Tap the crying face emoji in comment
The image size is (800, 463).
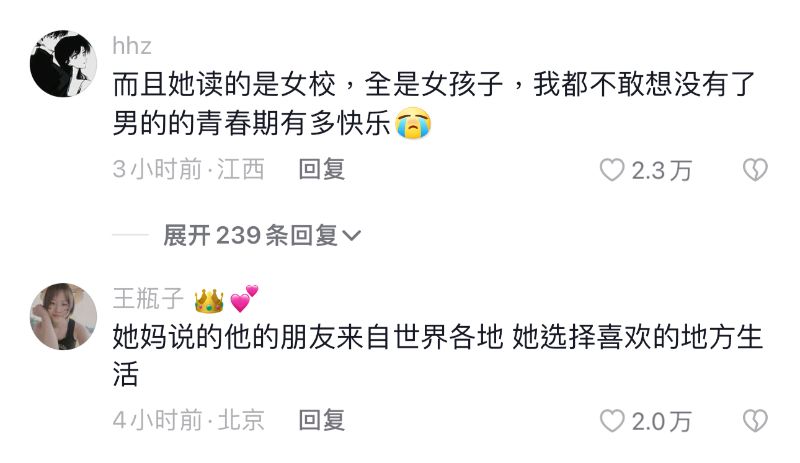coord(413,123)
